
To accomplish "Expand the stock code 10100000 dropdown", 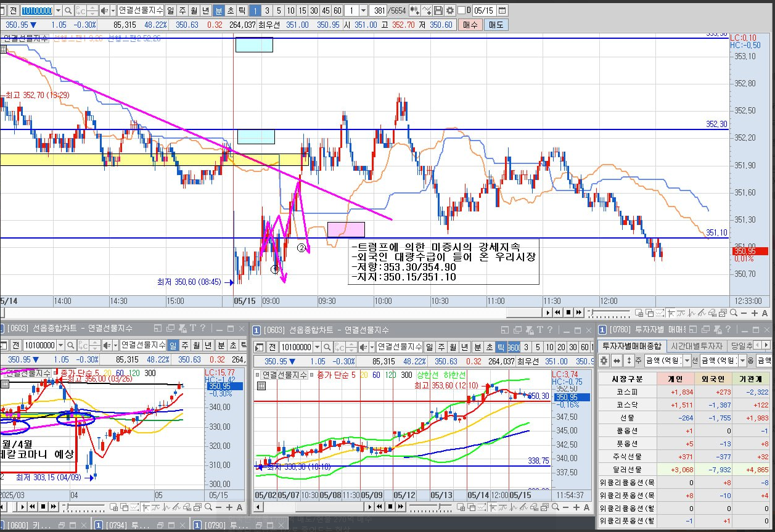I will (58, 10).
